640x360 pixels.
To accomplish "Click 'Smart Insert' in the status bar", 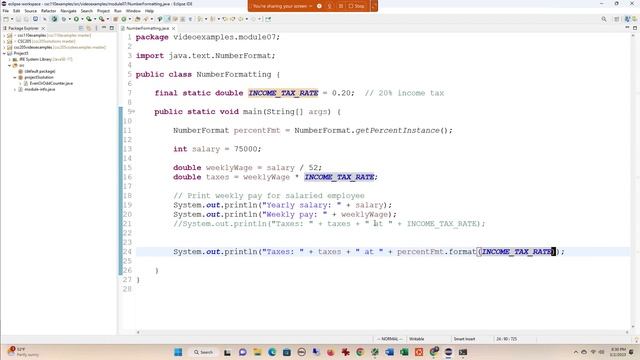I will [464, 339].
